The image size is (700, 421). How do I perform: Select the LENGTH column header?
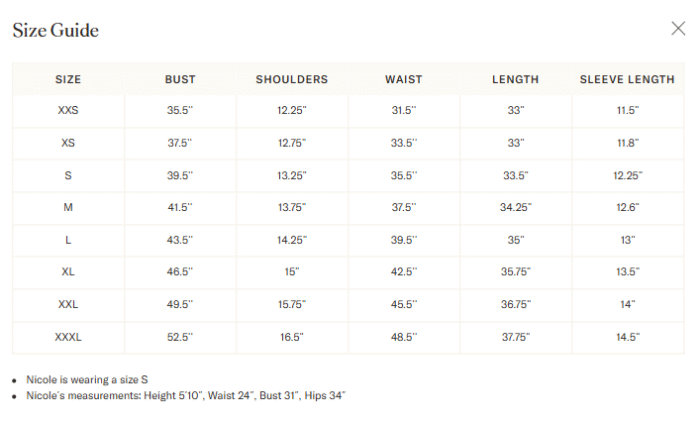[516, 79]
